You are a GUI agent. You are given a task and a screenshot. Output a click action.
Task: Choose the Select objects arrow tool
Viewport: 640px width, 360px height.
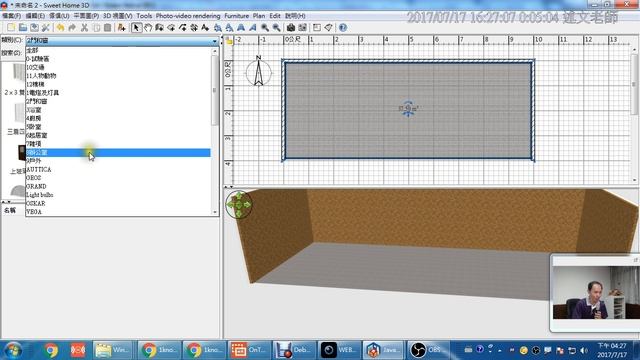tap(136, 28)
